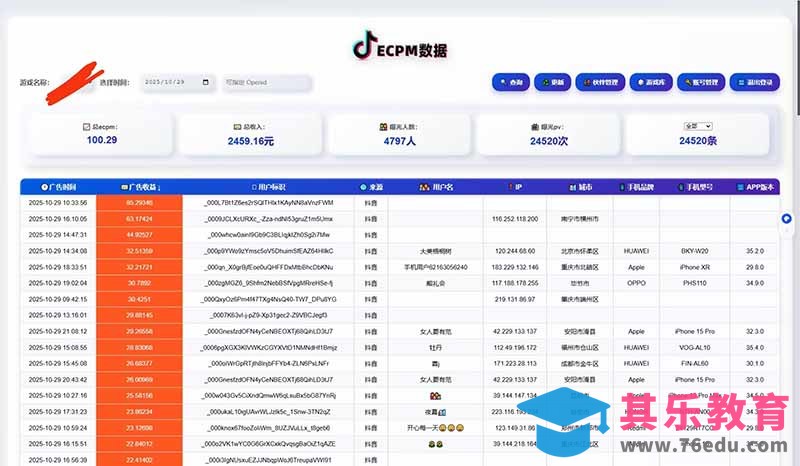Click the 曝光人数 card icon
The image size is (800, 466).
tap(383, 127)
